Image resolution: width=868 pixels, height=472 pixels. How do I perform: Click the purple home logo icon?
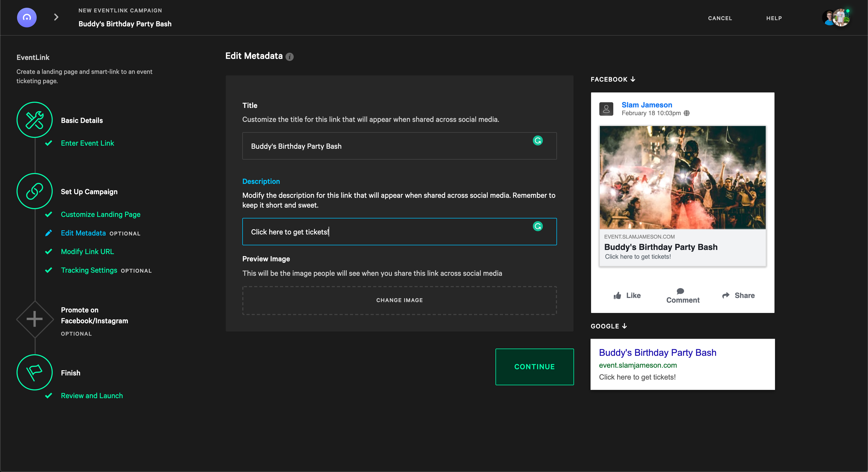(x=27, y=17)
